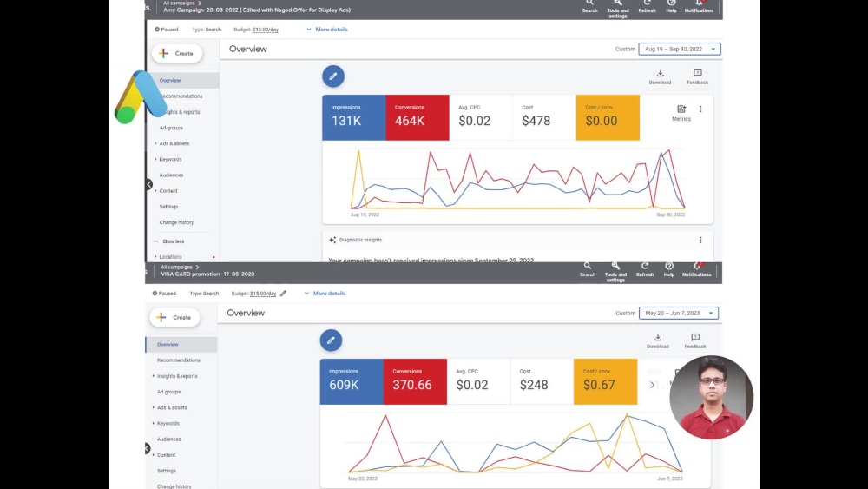Open the May 20 – Jun 7, 2023 date range dropdown
The image size is (868, 489).
click(x=679, y=313)
